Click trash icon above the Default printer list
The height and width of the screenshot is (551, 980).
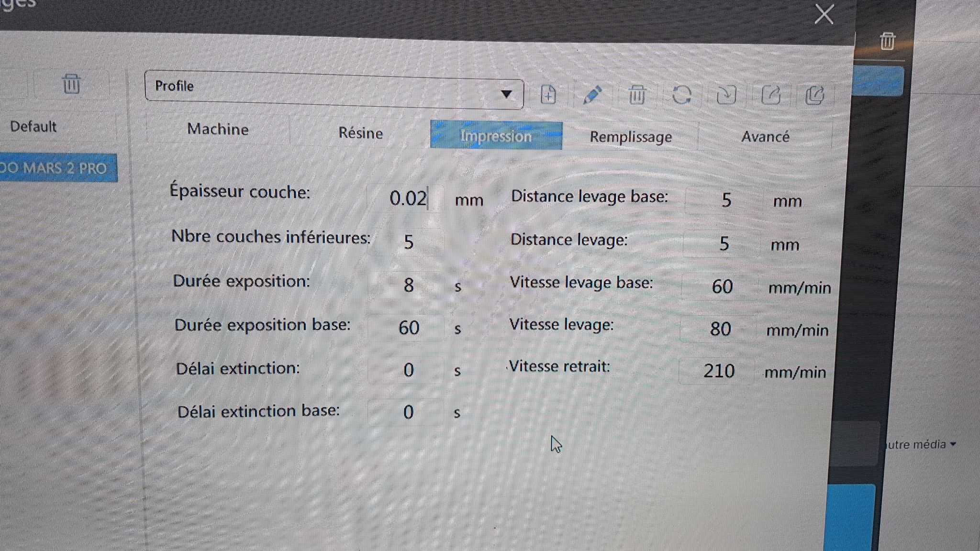[x=71, y=84]
